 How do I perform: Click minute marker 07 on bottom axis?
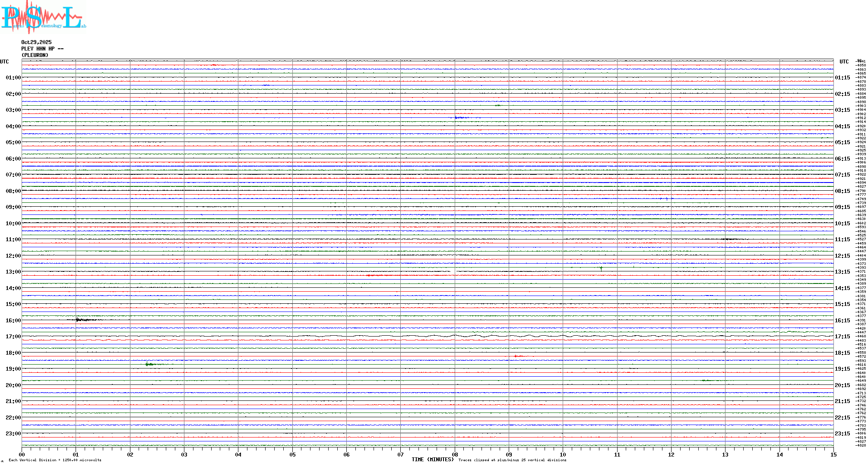click(401, 454)
